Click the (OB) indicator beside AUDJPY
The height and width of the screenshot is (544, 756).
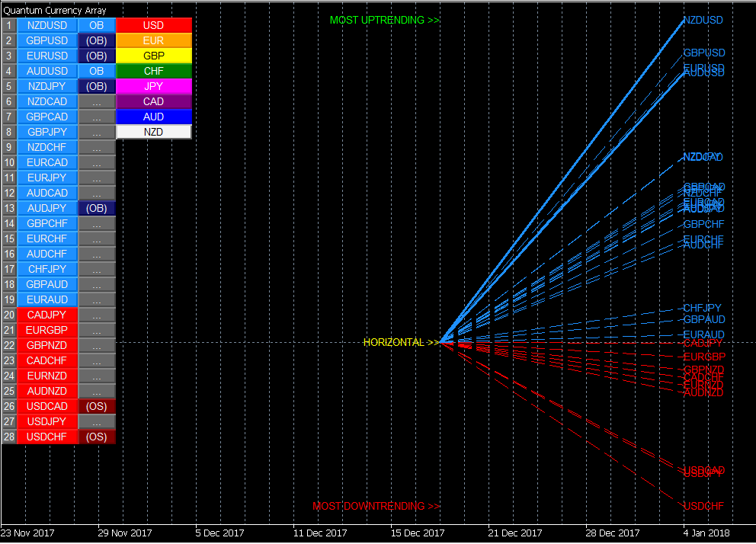pyautogui.click(x=97, y=208)
